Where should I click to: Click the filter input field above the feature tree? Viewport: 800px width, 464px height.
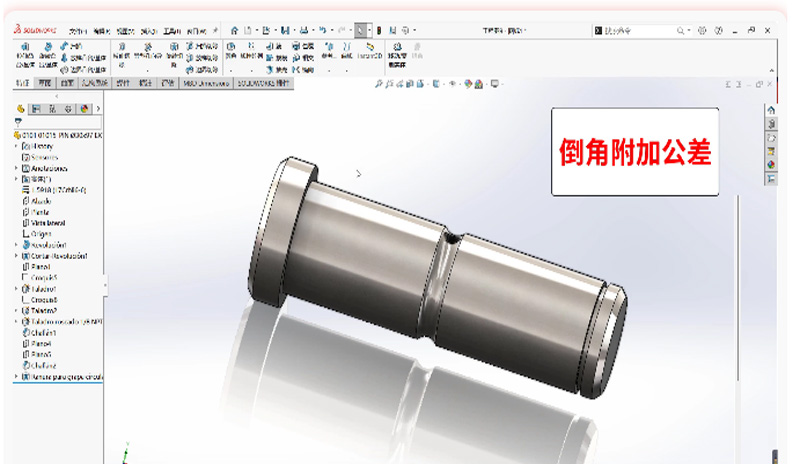(x=62, y=122)
